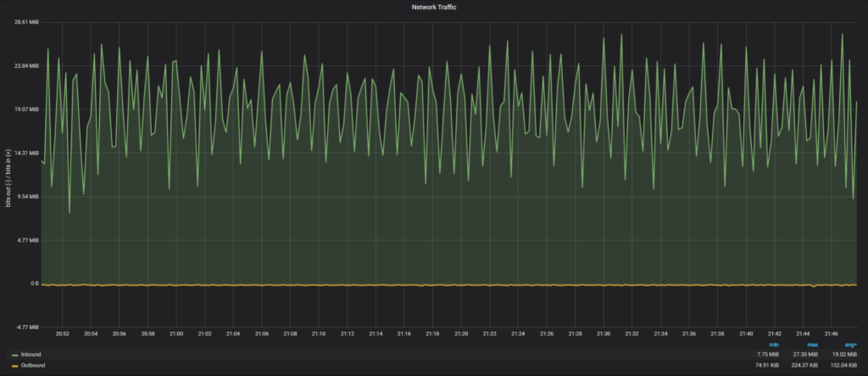Click the 21:00 time axis label
This screenshot has width=868, height=376.
coord(176,334)
